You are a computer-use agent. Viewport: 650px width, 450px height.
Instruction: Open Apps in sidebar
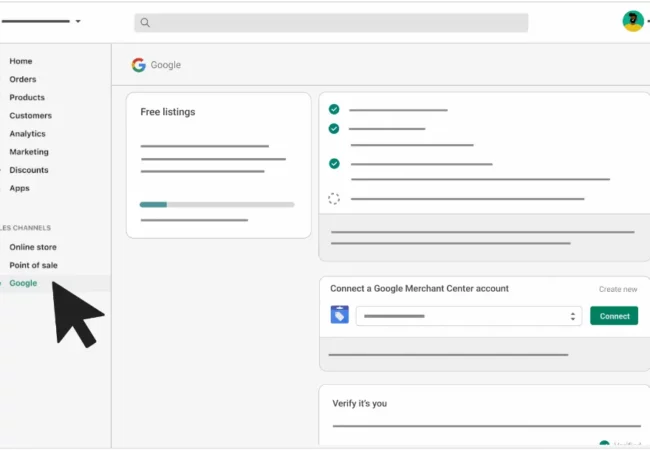(x=19, y=188)
